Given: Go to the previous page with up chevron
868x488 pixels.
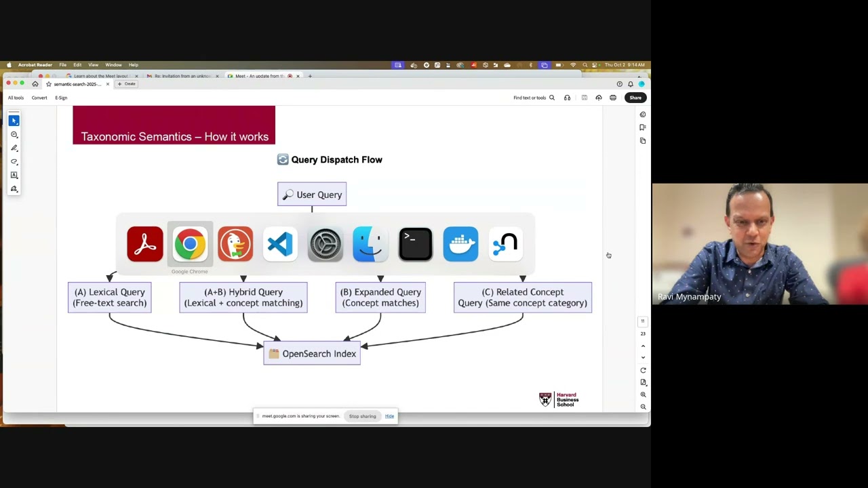Looking at the screenshot, I should click(643, 346).
